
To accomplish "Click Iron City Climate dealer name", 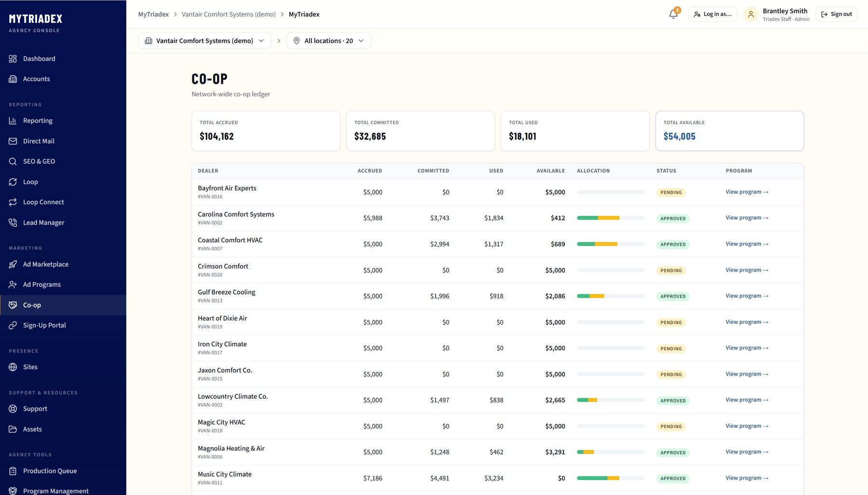I will coord(222,344).
